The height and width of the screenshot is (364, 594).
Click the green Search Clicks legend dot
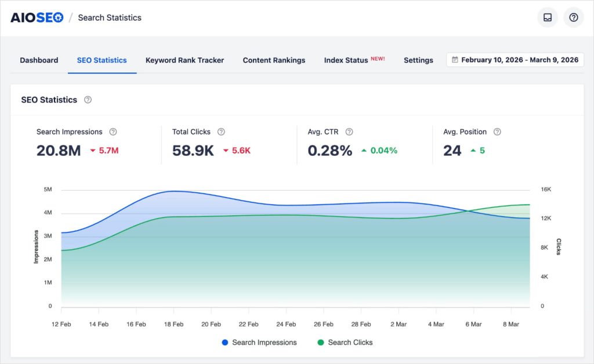pyautogui.click(x=321, y=343)
